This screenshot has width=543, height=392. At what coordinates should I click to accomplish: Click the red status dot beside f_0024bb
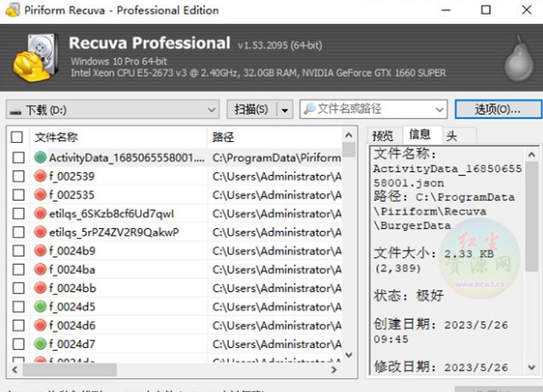click(40, 289)
